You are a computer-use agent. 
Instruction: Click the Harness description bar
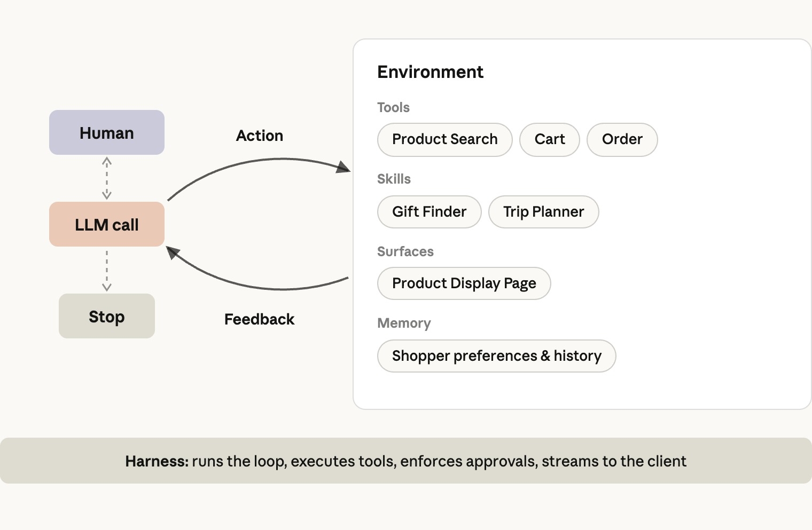(406, 461)
